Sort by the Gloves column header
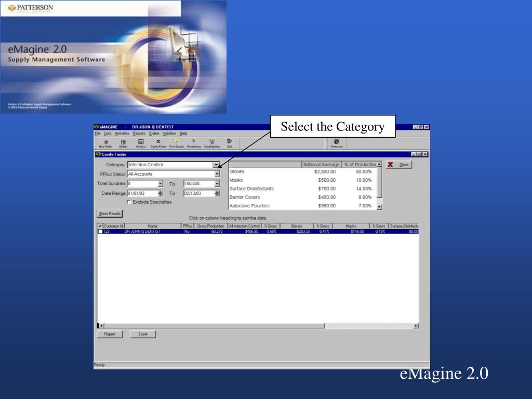This screenshot has height=399, width=532. point(297,226)
